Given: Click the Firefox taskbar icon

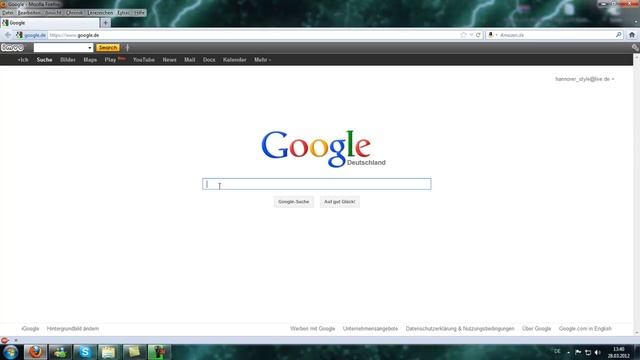Looking at the screenshot, I should (x=35, y=352).
